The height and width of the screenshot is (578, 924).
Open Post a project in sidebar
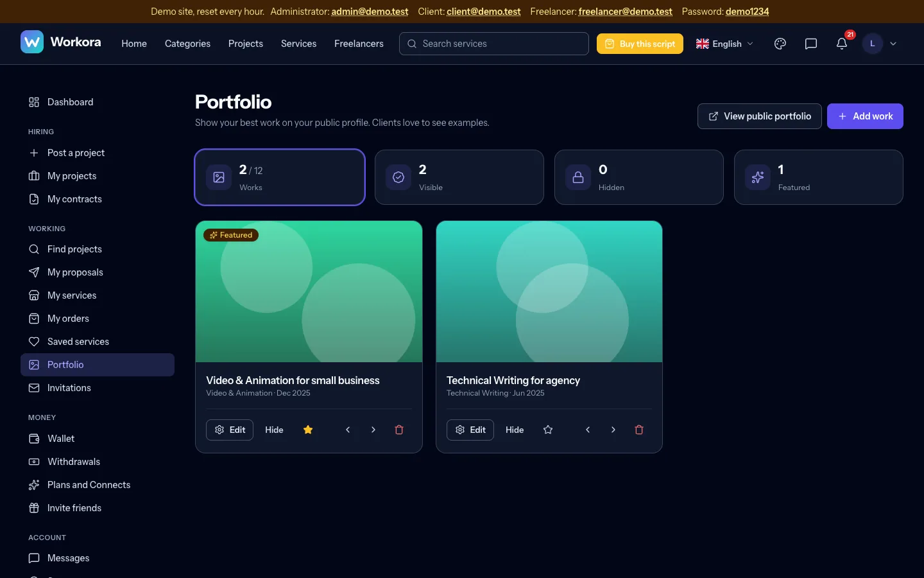pos(98,153)
